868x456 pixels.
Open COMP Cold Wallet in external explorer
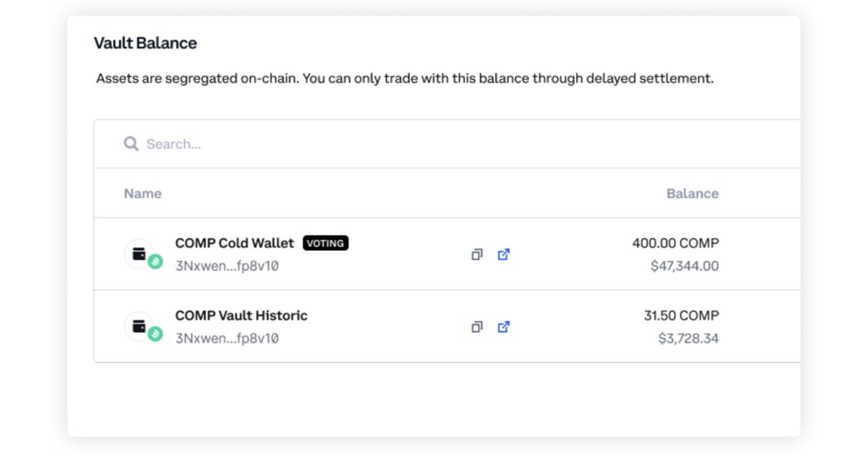pyautogui.click(x=503, y=255)
